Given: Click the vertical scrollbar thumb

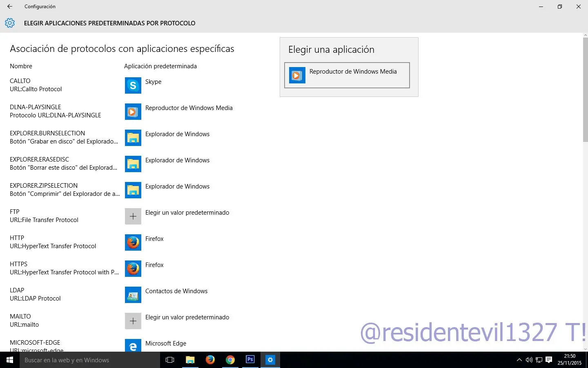Looking at the screenshot, I should point(585,90).
